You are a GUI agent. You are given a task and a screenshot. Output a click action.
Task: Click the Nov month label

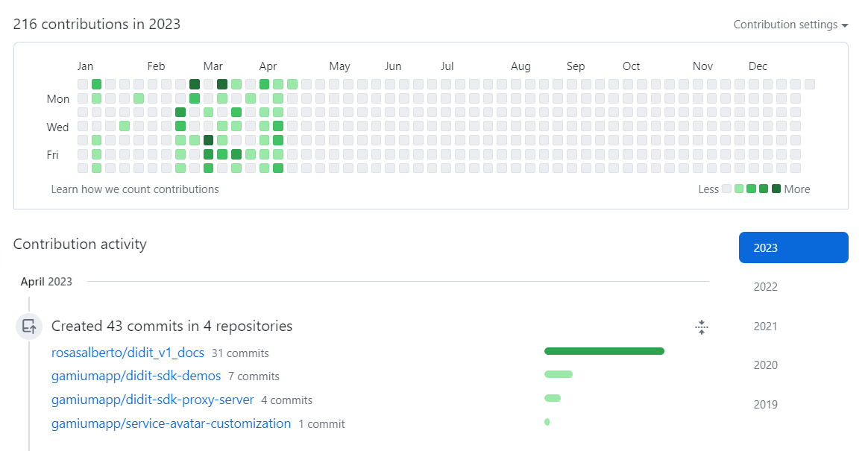point(702,66)
